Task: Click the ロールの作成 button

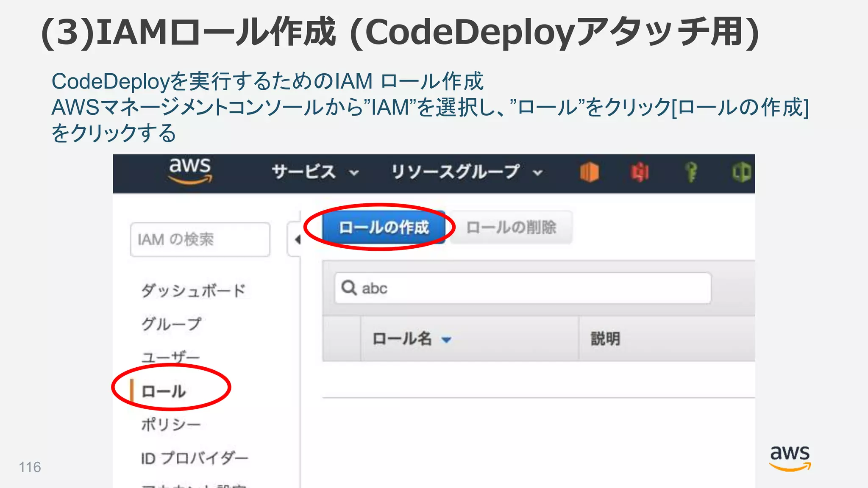Action: [x=384, y=227]
